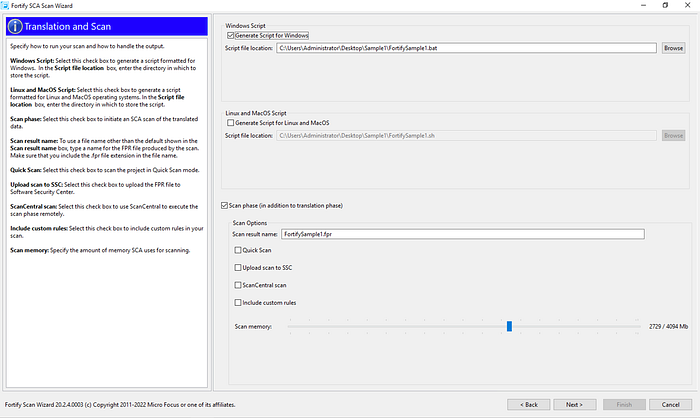Proceed with the Next > button
This screenshot has width=700, height=418.
click(575, 405)
